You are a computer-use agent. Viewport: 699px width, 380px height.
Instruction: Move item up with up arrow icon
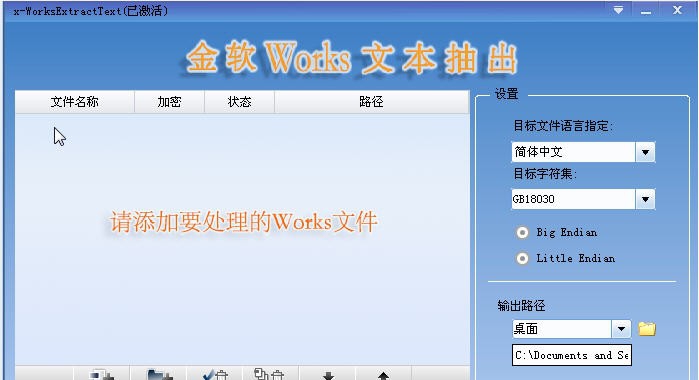pos(383,376)
